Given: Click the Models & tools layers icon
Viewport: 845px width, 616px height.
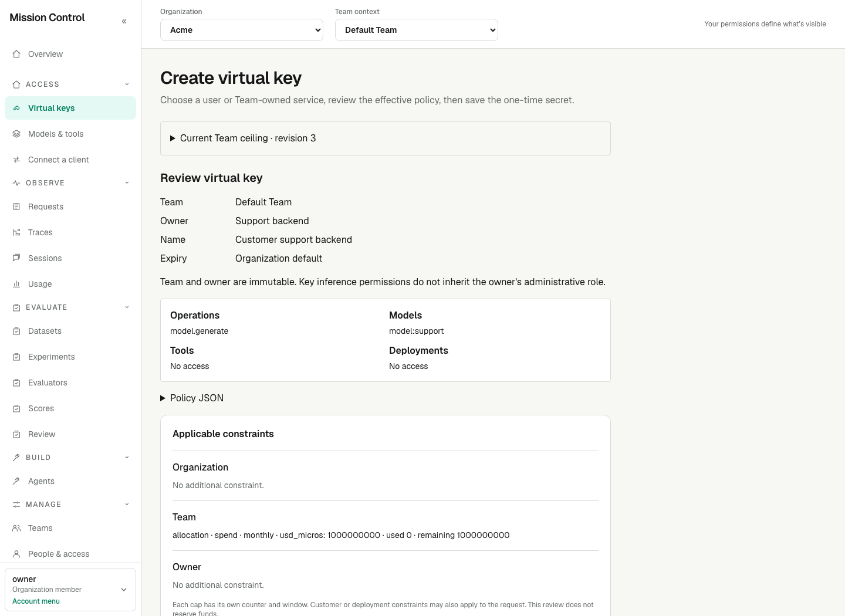Looking at the screenshot, I should pyautogui.click(x=16, y=134).
